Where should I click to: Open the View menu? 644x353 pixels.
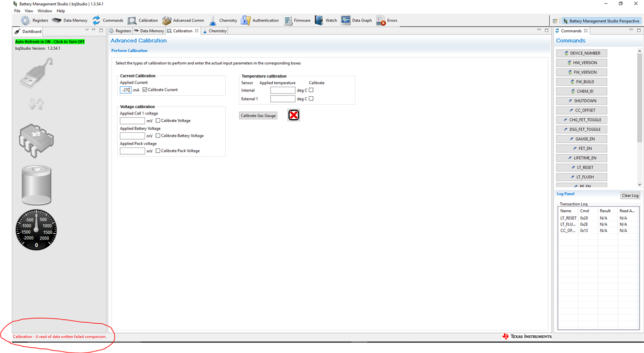point(29,11)
